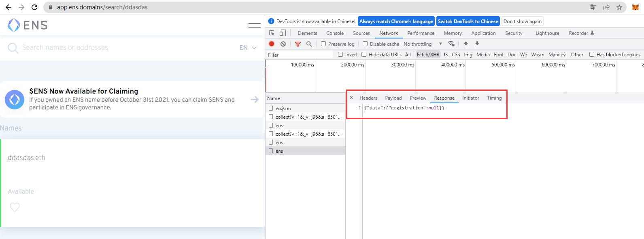Switch to the Console panel
This screenshot has width=644, height=239.
coord(335,33)
